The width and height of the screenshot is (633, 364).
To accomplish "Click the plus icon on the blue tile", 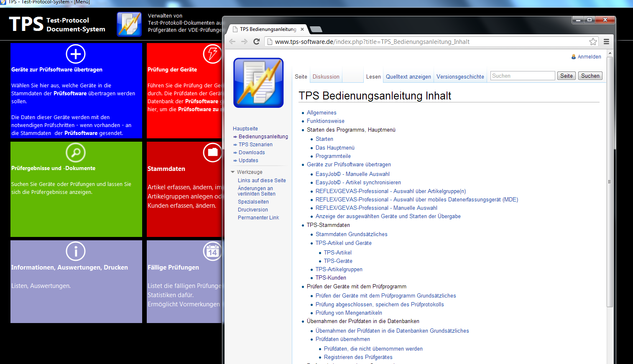I will (x=76, y=54).
